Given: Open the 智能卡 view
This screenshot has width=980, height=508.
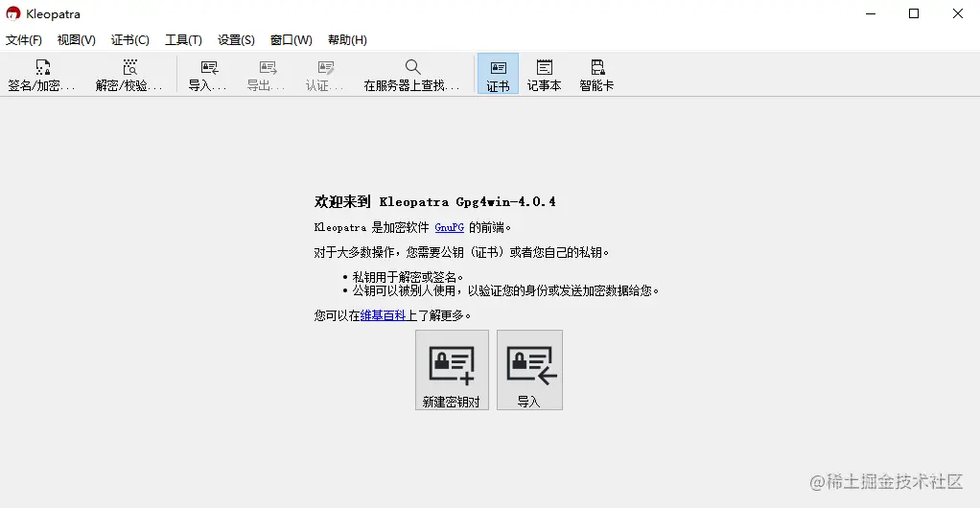Looking at the screenshot, I should (596, 75).
